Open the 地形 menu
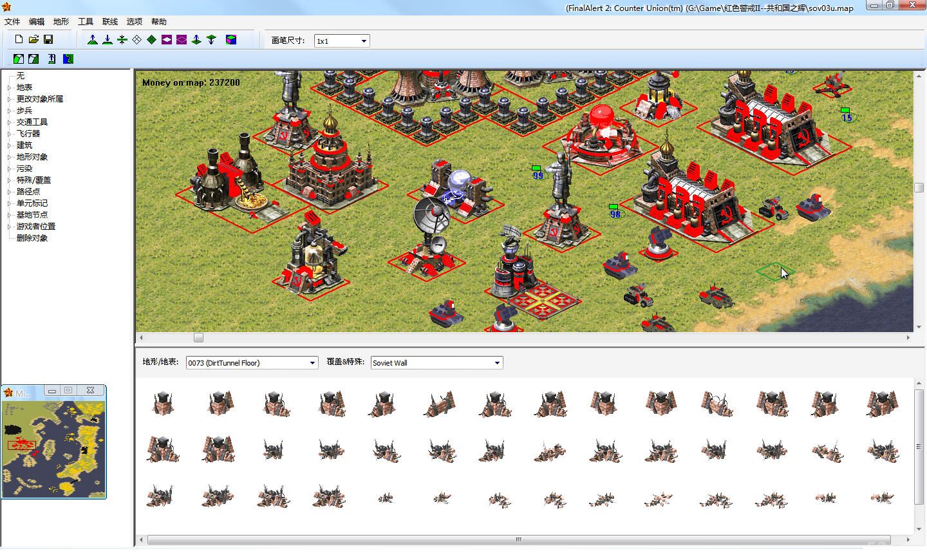The width and height of the screenshot is (927, 560). [61, 22]
